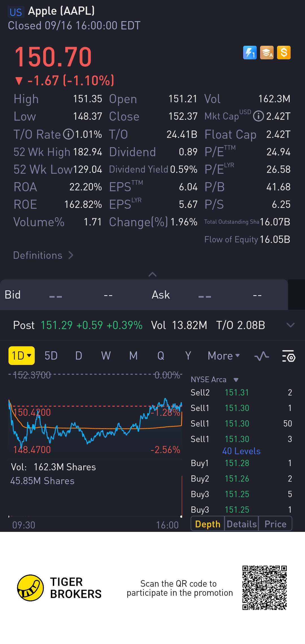Select the 1D timeframe dropdown
This screenshot has width=305, height=644.
coord(21,356)
